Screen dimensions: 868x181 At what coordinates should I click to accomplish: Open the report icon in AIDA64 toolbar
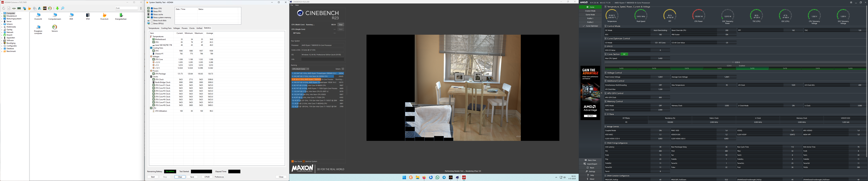click(x=9, y=8)
